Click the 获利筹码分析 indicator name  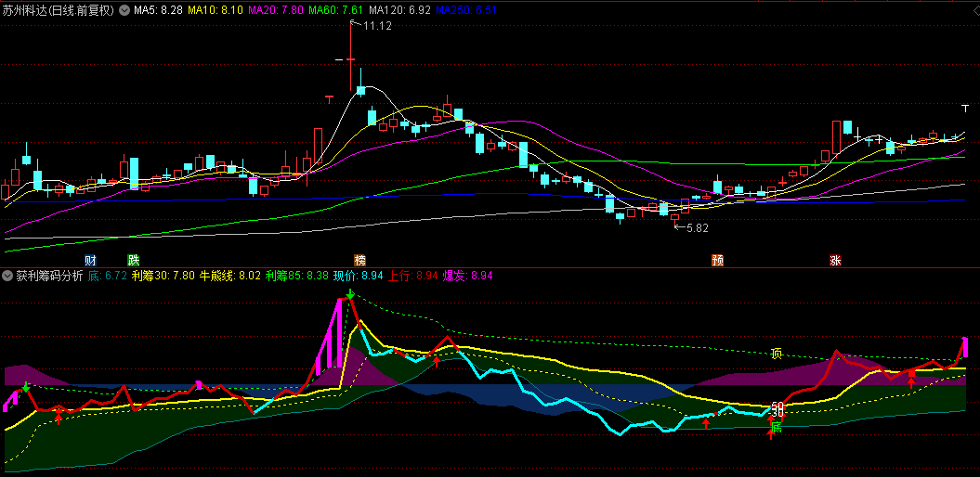pyautogui.click(x=49, y=276)
